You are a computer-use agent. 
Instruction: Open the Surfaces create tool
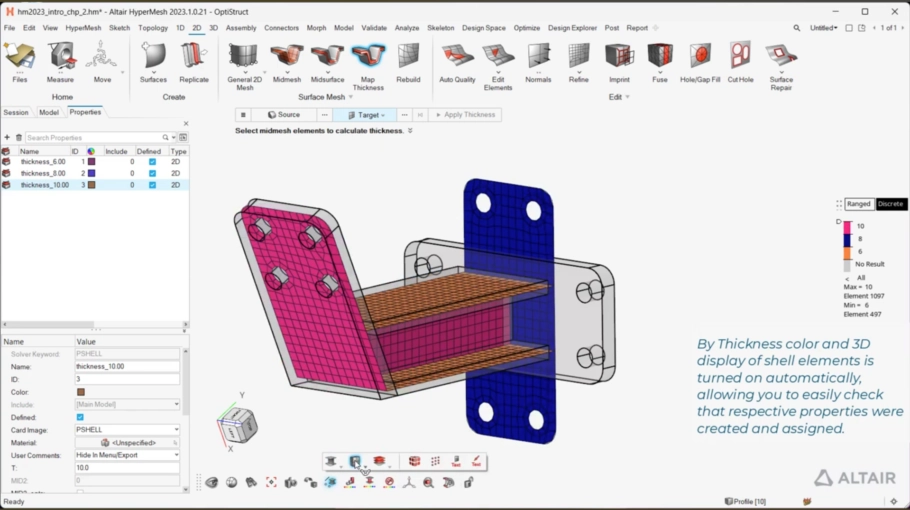tap(153, 63)
